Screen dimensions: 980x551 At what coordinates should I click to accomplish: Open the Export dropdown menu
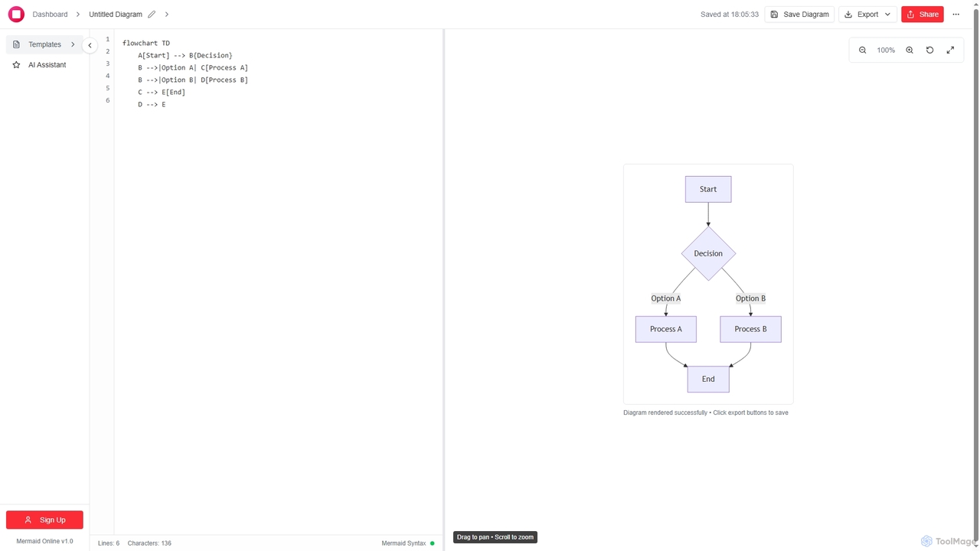(x=868, y=15)
